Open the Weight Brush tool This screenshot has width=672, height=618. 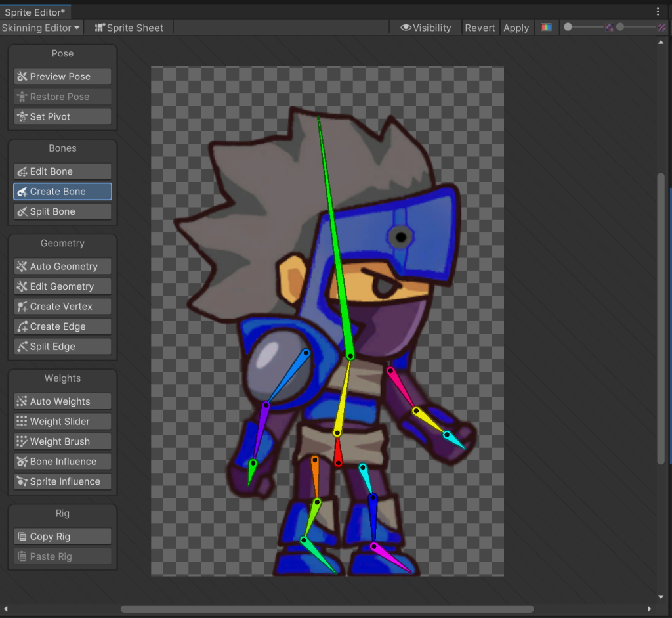pos(62,441)
